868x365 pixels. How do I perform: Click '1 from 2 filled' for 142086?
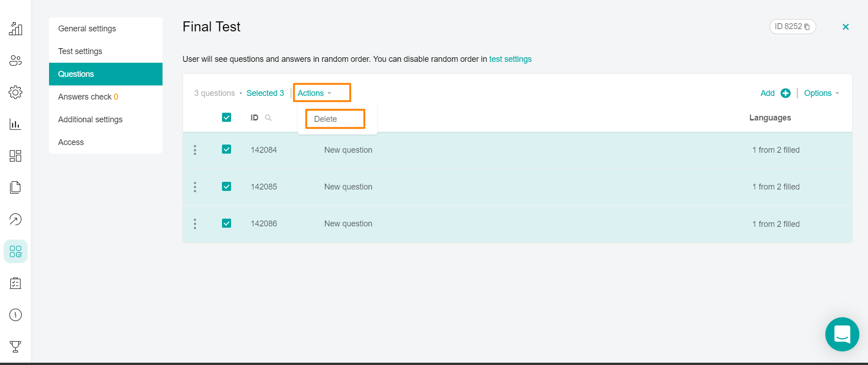[776, 224]
